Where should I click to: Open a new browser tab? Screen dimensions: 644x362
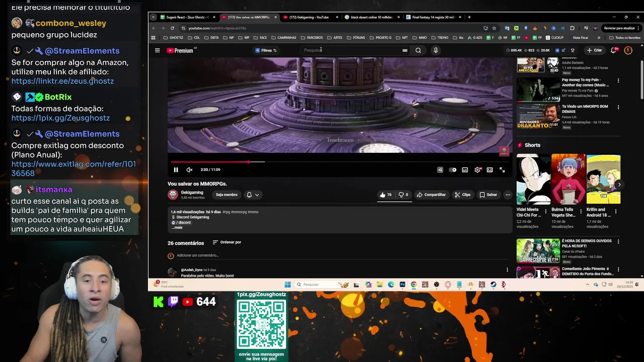click(x=469, y=17)
